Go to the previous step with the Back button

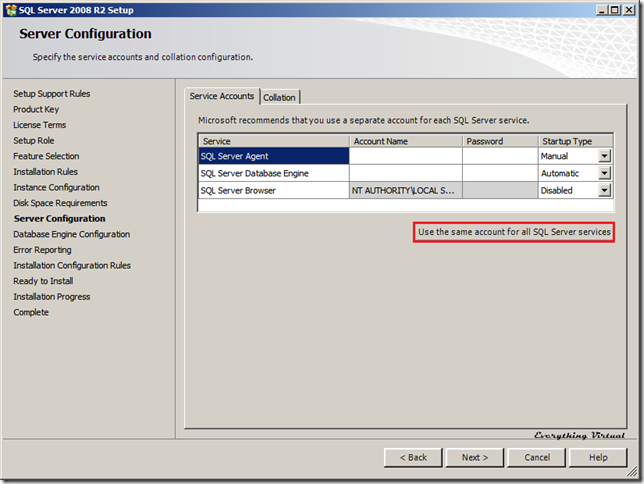coord(413,457)
